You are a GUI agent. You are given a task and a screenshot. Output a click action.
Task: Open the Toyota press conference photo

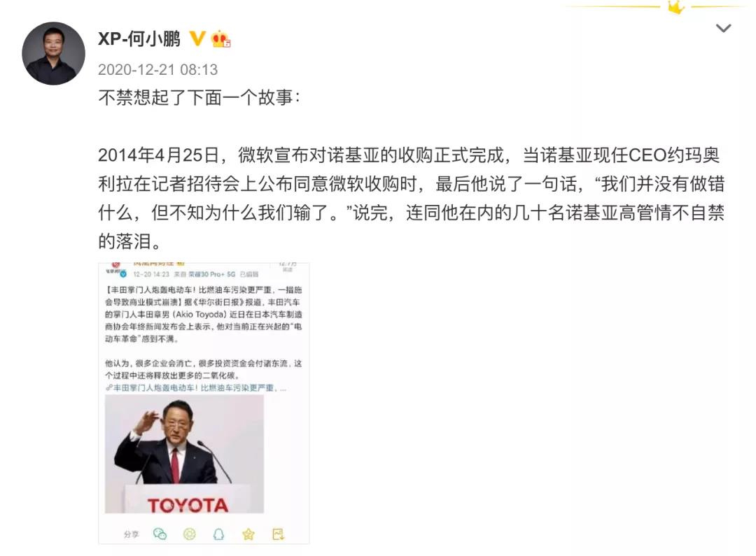point(184,454)
